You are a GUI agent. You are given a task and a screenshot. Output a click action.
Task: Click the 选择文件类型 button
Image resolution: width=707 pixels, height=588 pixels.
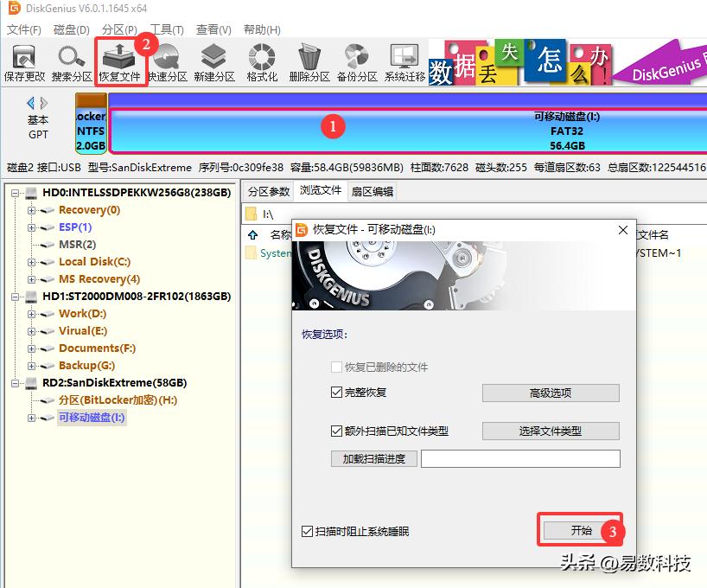551,431
